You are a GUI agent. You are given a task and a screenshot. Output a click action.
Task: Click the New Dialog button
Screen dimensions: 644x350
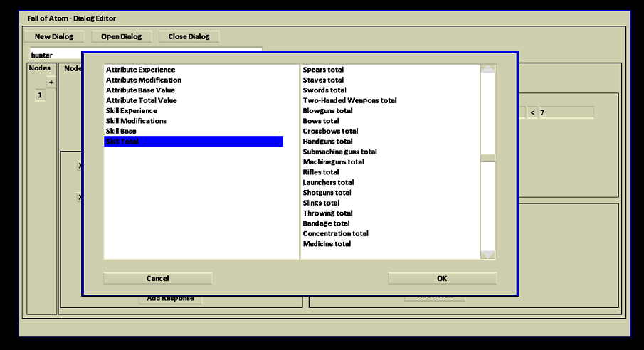[x=54, y=36]
